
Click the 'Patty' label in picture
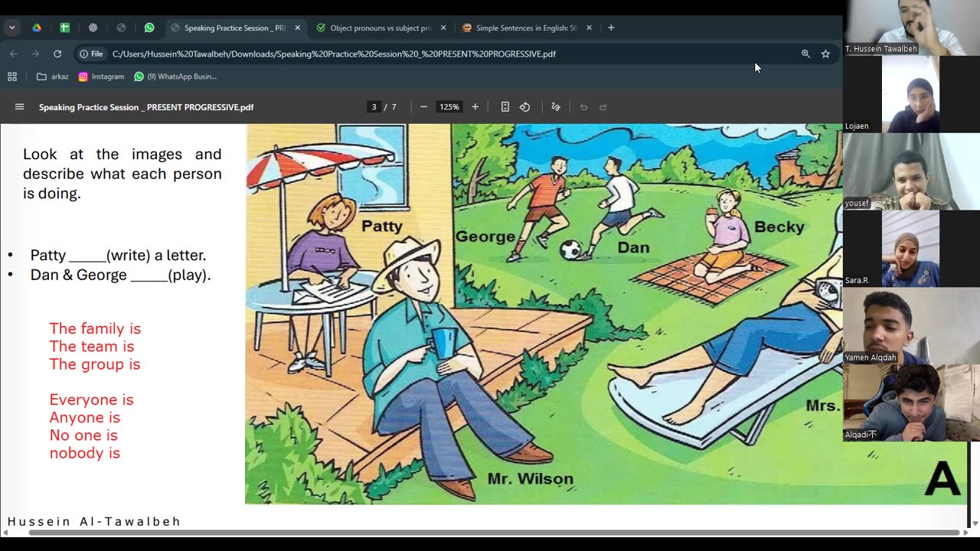tap(382, 226)
